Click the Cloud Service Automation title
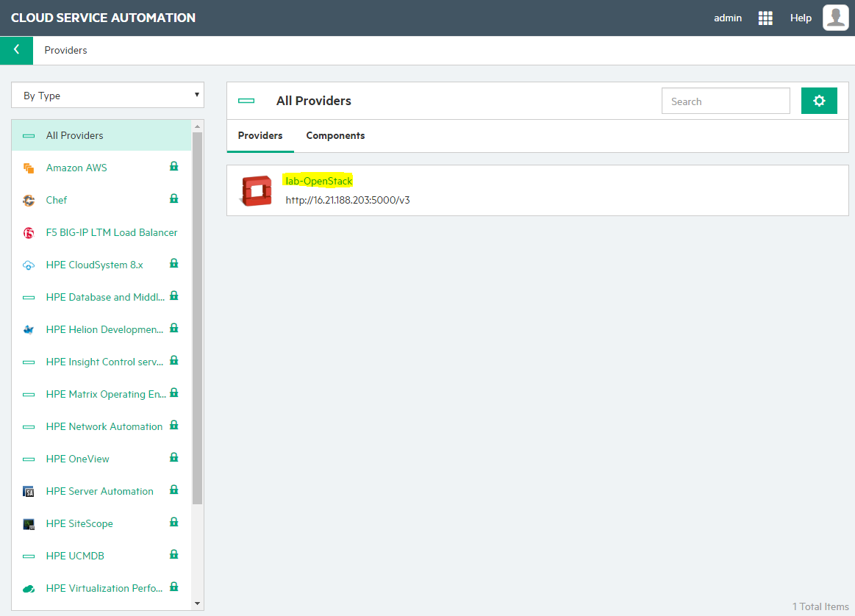The width and height of the screenshot is (855, 616). tap(103, 18)
